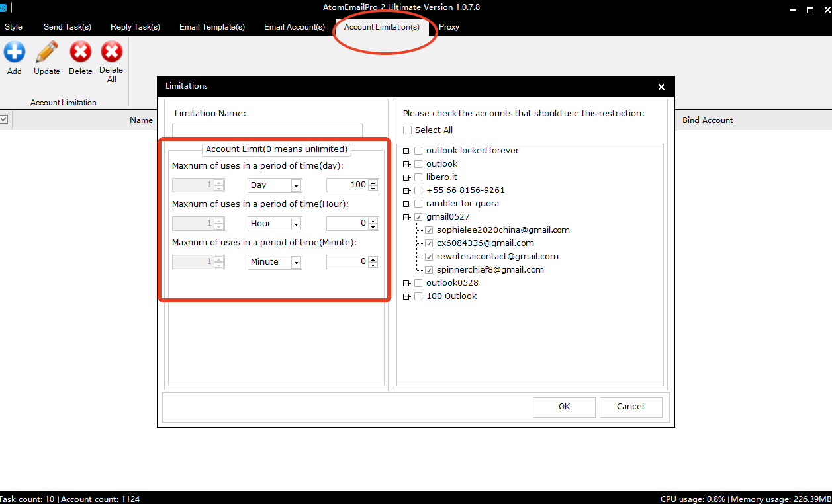Click the Limitation Name input field
832x504 pixels.
click(267, 130)
